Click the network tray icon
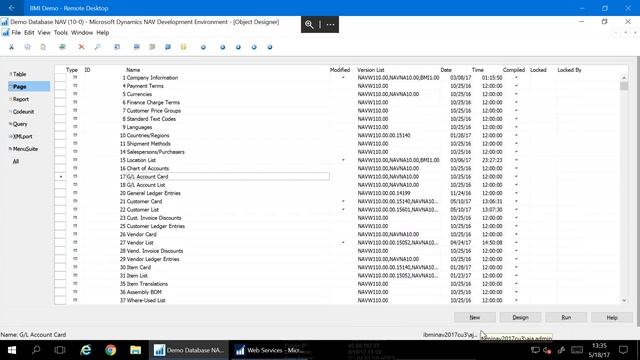The width and height of the screenshot is (640, 360). click(535, 350)
